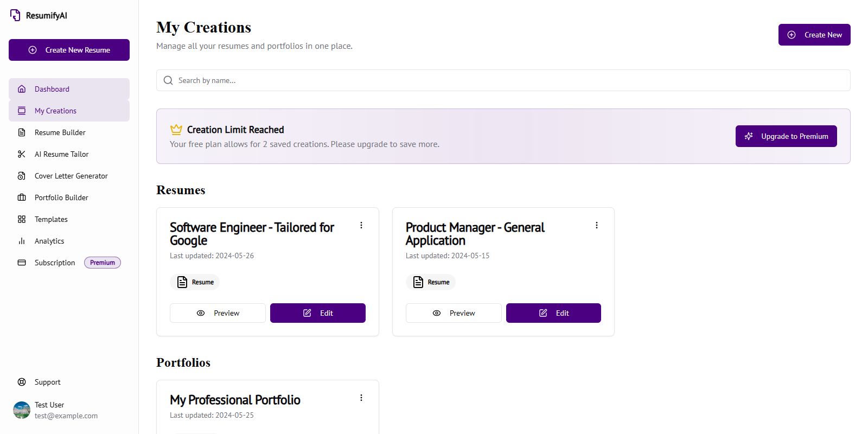868x434 pixels.
Task: Open Portfolio Builder briefcase icon
Action: [22, 197]
